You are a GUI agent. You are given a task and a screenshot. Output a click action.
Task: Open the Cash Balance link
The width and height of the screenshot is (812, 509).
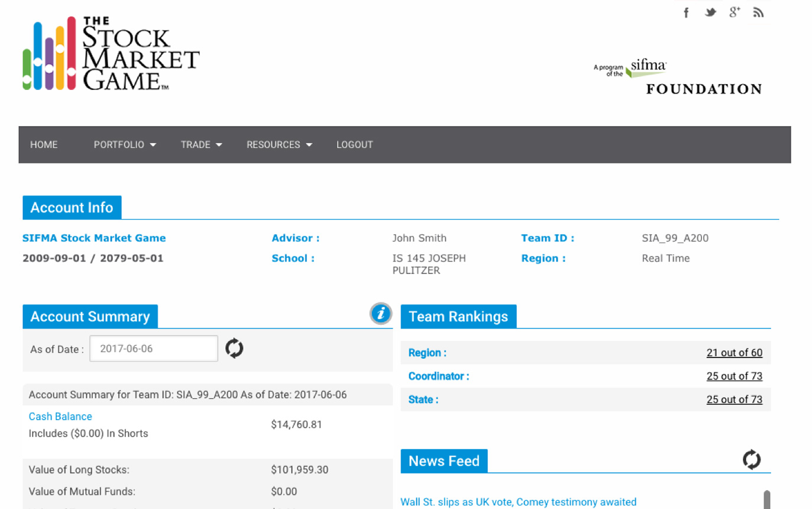[60, 417]
